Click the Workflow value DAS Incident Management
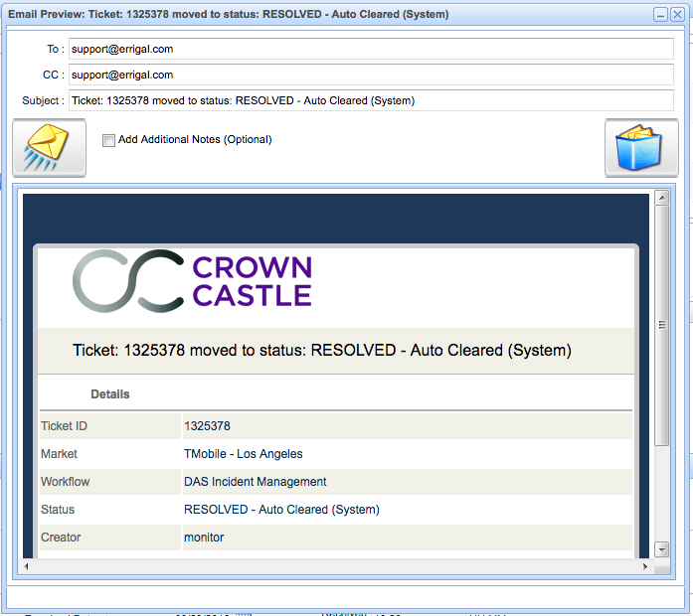This screenshot has width=693, height=616. 255,482
